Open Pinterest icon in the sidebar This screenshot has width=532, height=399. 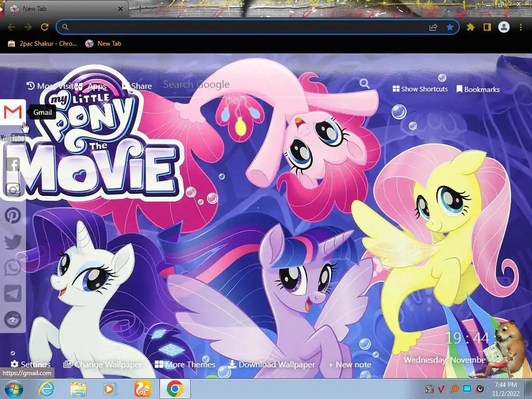(13, 216)
